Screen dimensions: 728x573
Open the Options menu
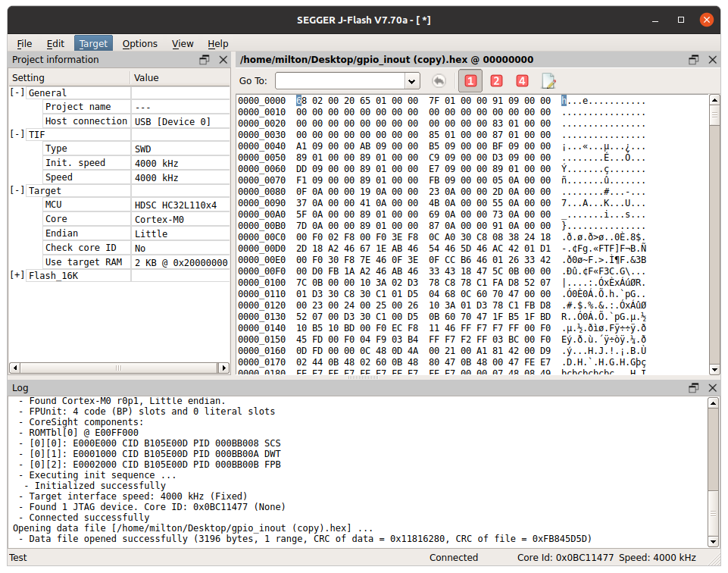tap(139, 44)
